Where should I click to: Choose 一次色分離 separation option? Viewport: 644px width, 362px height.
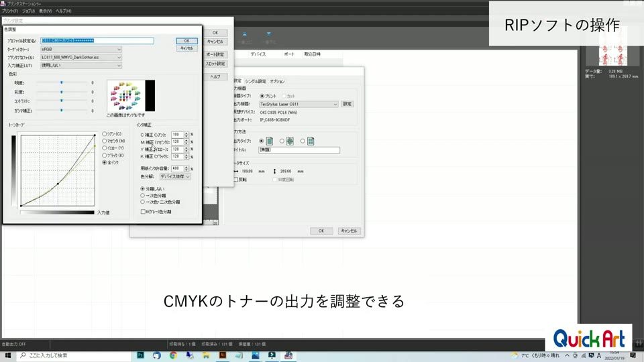(142, 195)
